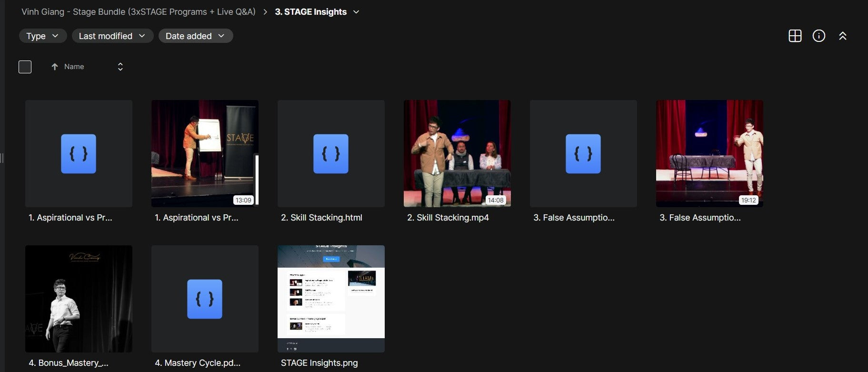The height and width of the screenshot is (372, 868).
Task: Open the Type filter dropdown
Action: click(42, 36)
